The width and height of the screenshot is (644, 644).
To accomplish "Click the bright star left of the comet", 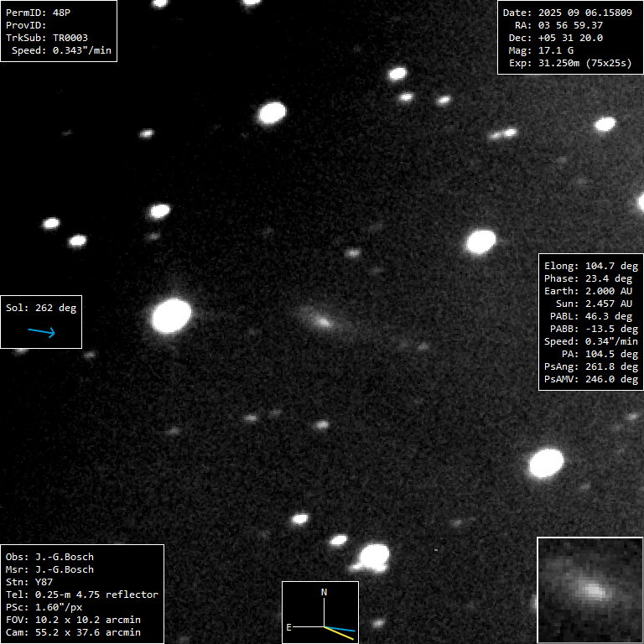I will pos(172,315).
